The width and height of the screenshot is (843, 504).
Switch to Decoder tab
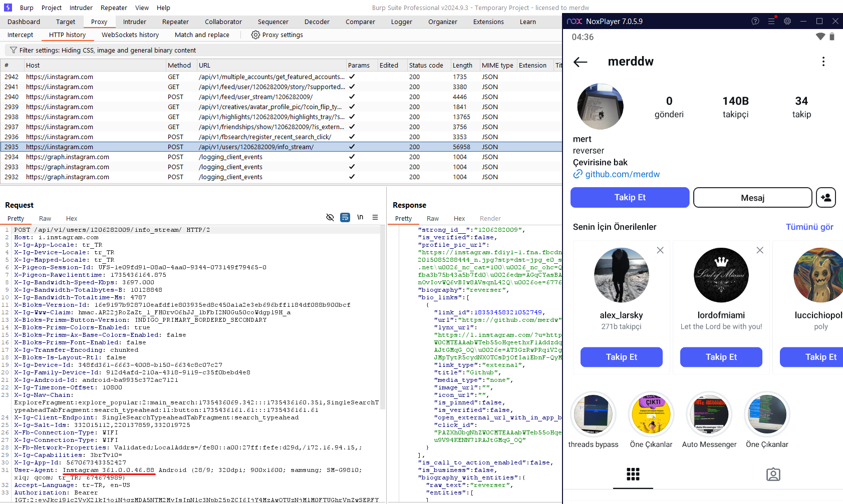tap(317, 22)
